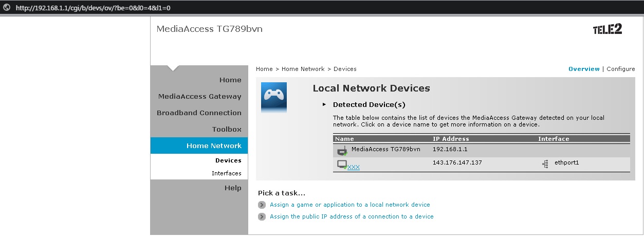Switch to the Configure view
644x236 pixels.
621,69
